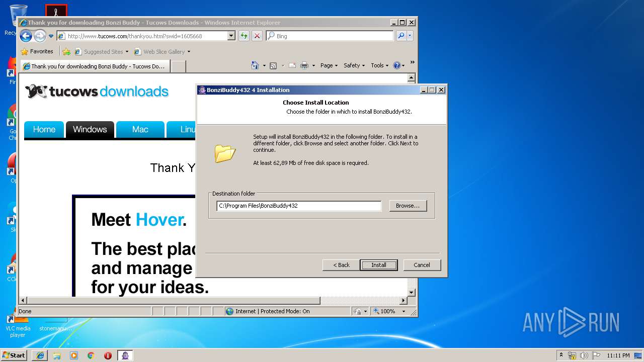Click the Action Center flag icon
The width and height of the screenshot is (644, 362).
tap(595, 355)
